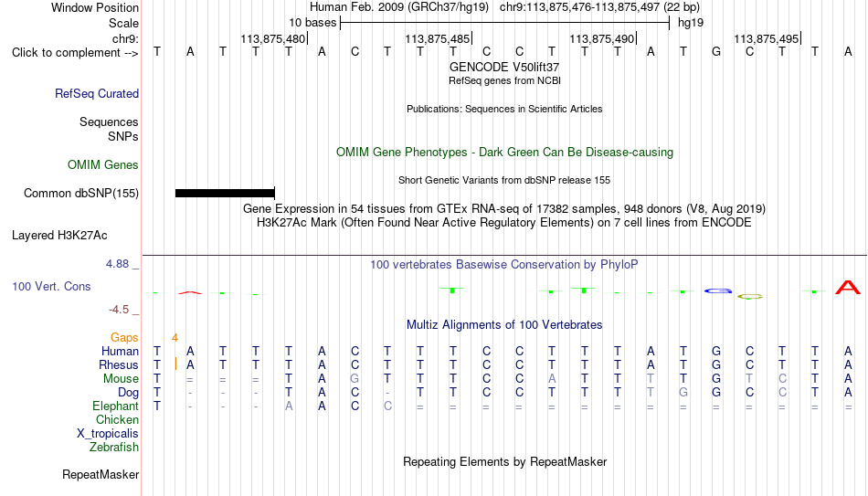Click the chr9:113,875,476-113,875,497 position text

coord(599,7)
